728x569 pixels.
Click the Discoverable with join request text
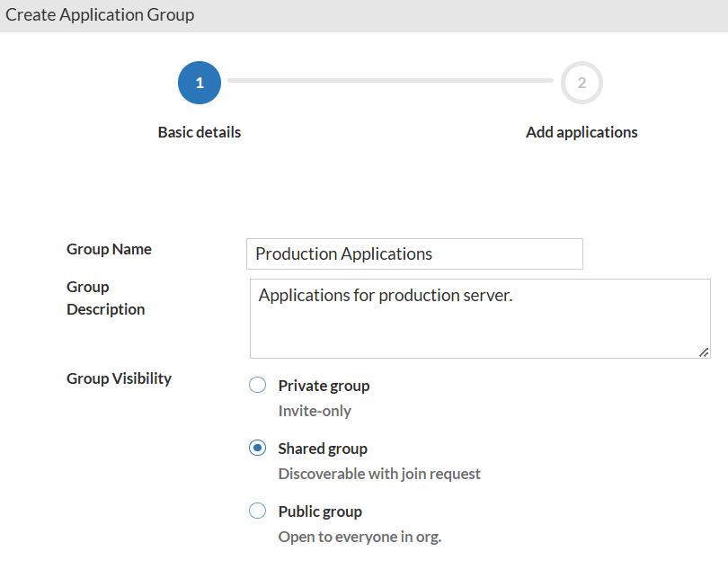[379, 474]
